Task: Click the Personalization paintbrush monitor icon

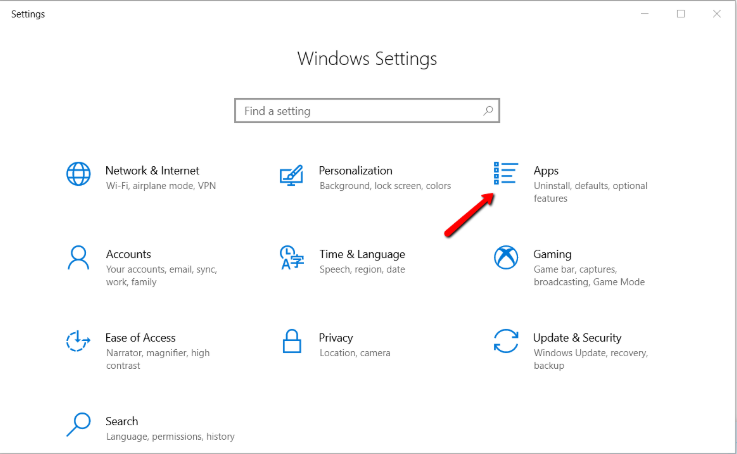Action: 291,175
